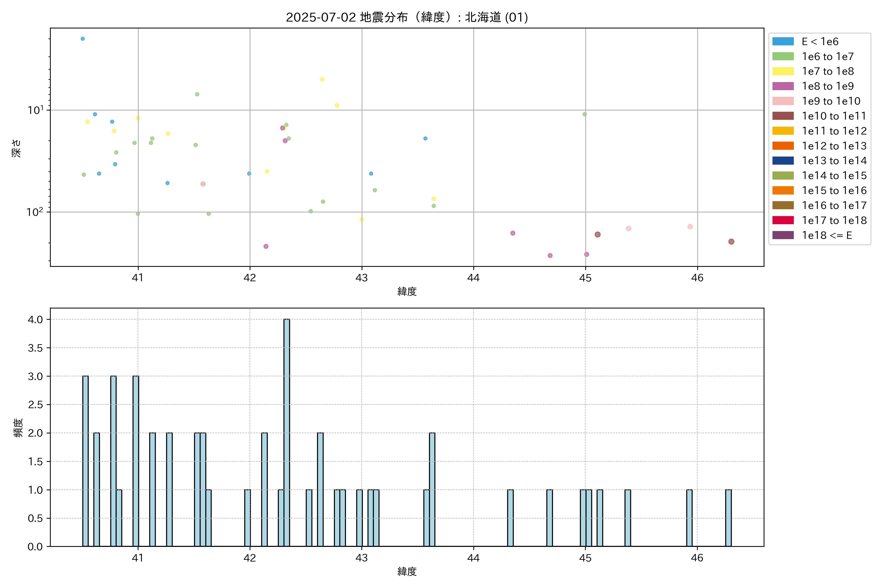Image resolution: width=882 pixels, height=588 pixels.
Task: Click the yellow 1e7 to 1e8 legend swatch
Action: (783, 71)
